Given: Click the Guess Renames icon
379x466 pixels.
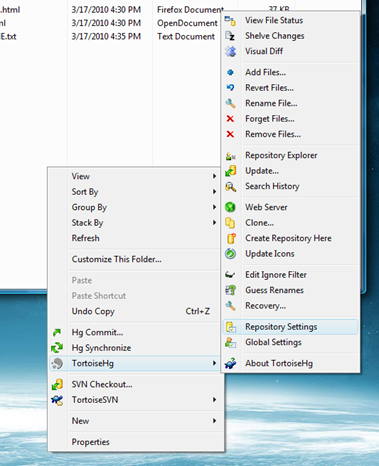Looking at the screenshot, I should [230, 290].
